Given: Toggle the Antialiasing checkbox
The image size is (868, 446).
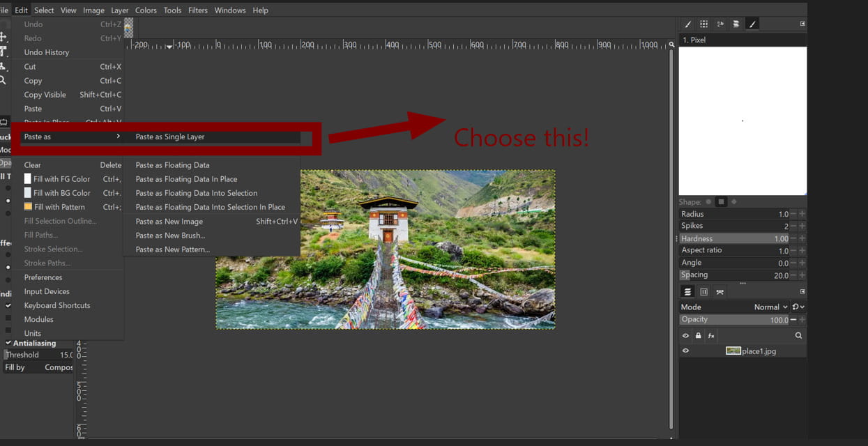Looking at the screenshot, I should pyautogui.click(x=8, y=343).
